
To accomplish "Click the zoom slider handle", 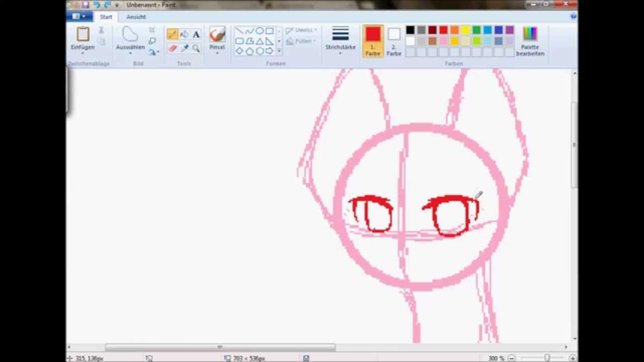I will click(547, 358).
